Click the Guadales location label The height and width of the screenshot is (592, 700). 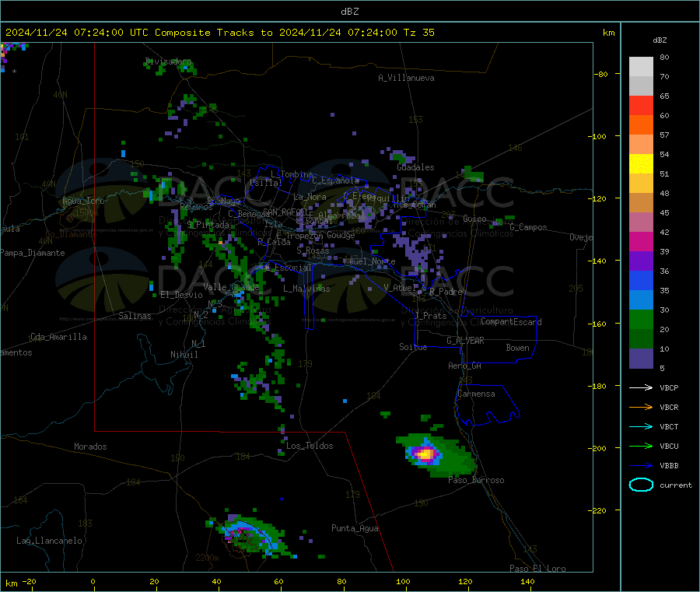click(415, 167)
